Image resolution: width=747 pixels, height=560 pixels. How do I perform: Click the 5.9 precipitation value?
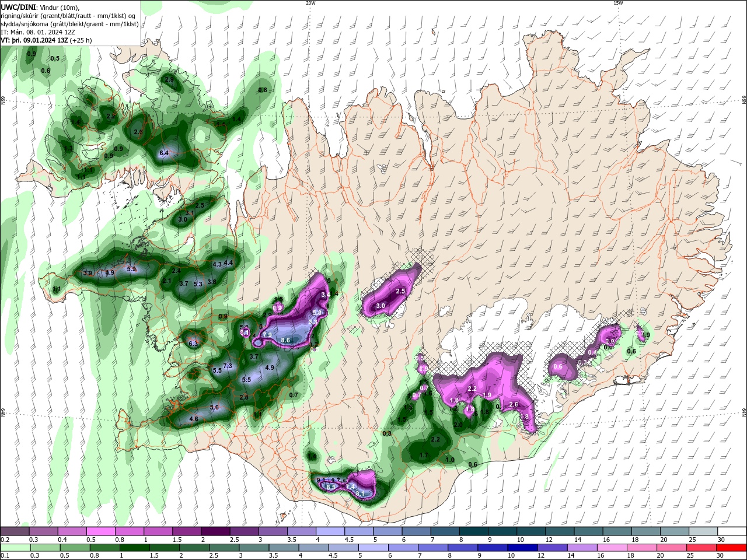131,269
